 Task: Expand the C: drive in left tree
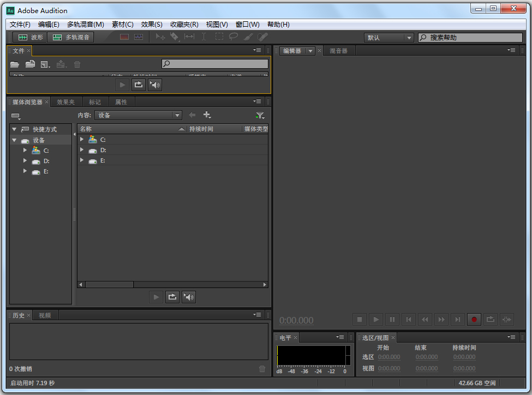tap(25, 150)
